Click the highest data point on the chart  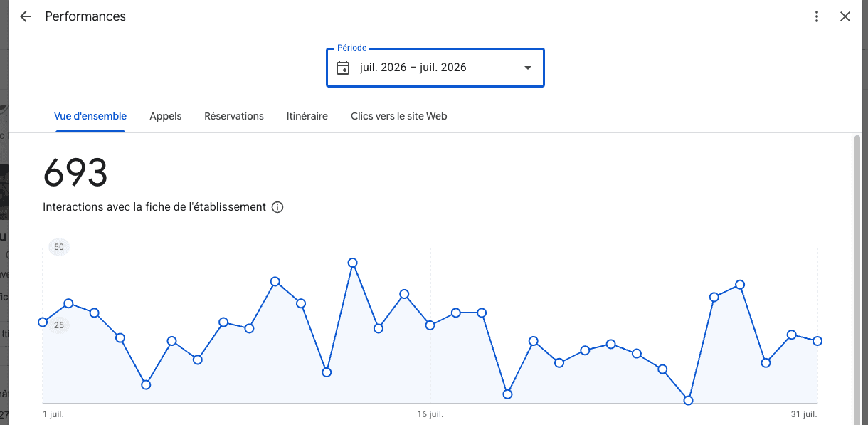point(353,263)
